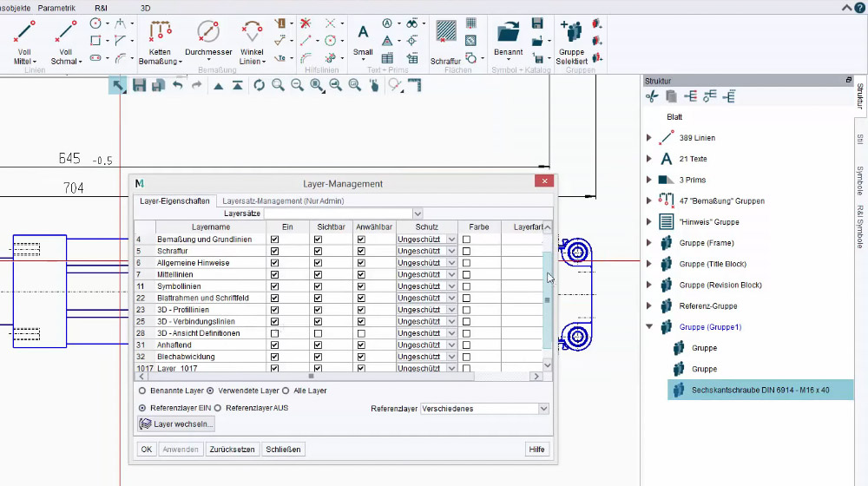Open the Parametrik ribbon tab
Screen dimensions: 868x486
(56, 8)
